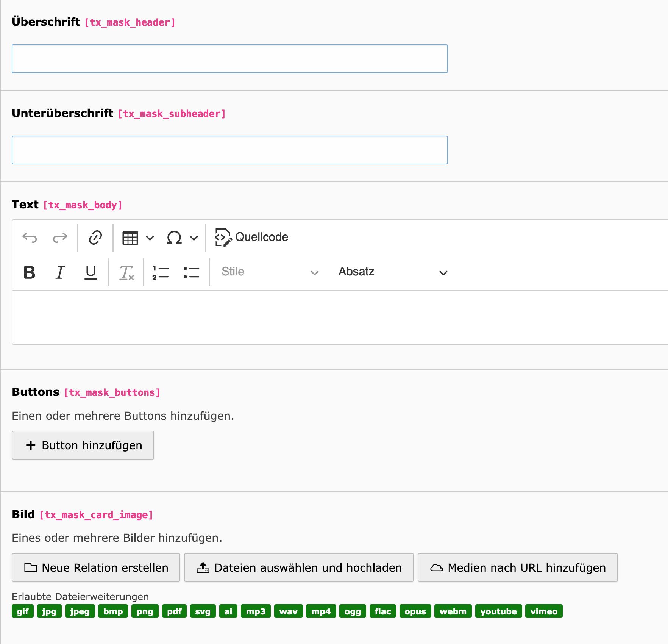Toggle bold formatting
The image size is (668, 644).
(x=29, y=272)
